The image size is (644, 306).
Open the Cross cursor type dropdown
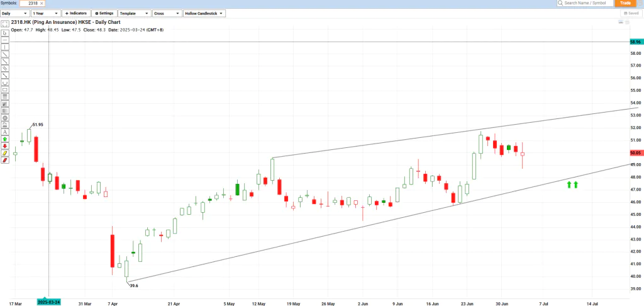point(167,14)
